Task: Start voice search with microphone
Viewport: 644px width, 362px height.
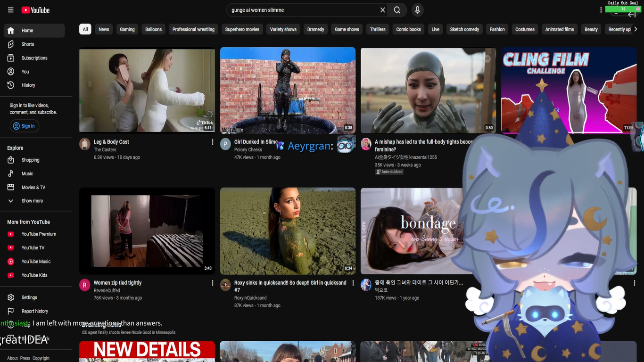Action: pos(417,10)
